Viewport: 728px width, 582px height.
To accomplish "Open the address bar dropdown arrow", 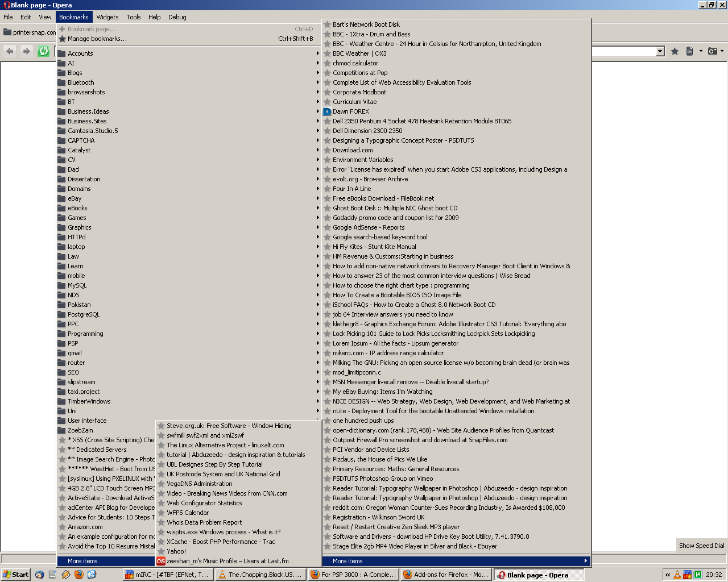I will pyautogui.click(x=660, y=51).
